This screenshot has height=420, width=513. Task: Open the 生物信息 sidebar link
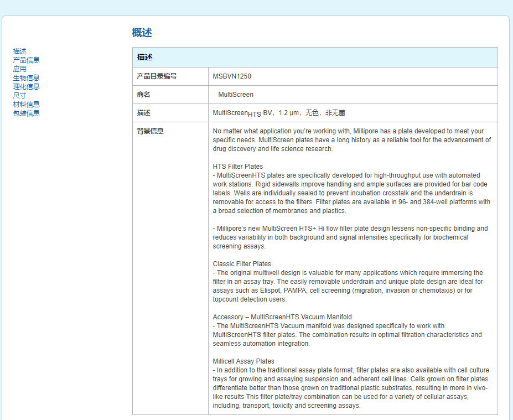[x=26, y=78]
